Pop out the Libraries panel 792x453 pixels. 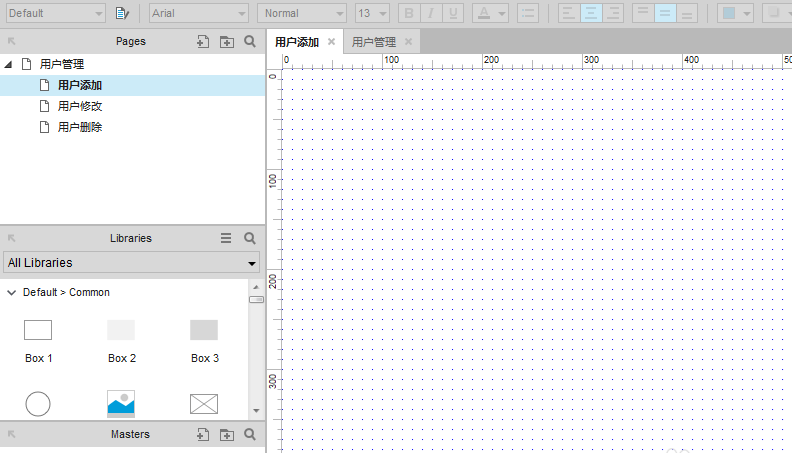pos(12,238)
